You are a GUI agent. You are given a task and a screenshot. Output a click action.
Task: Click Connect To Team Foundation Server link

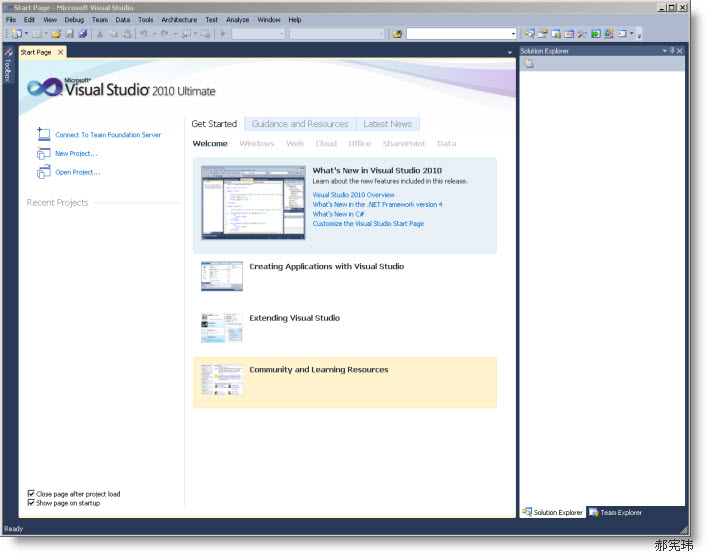tap(108, 135)
